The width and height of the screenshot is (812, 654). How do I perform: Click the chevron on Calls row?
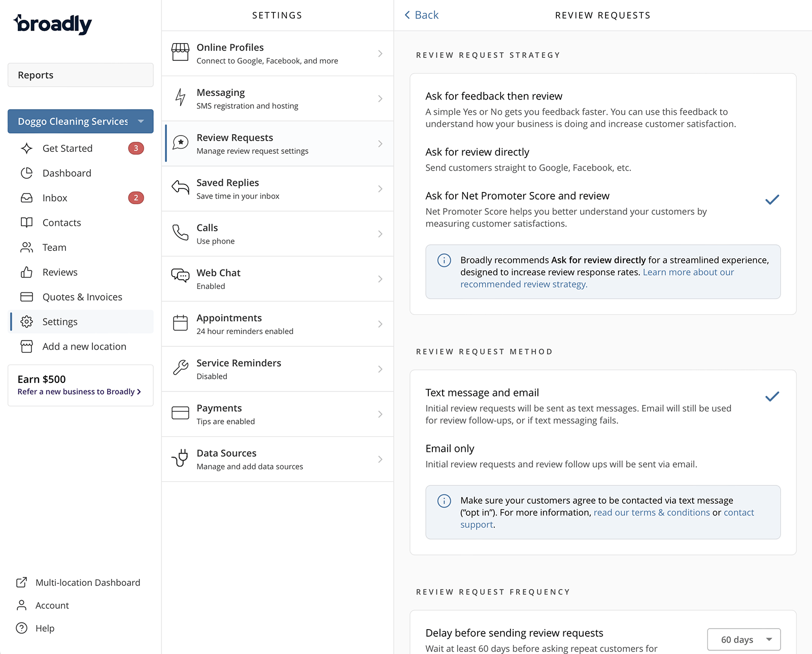pyautogui.click(x=380, y=234)
